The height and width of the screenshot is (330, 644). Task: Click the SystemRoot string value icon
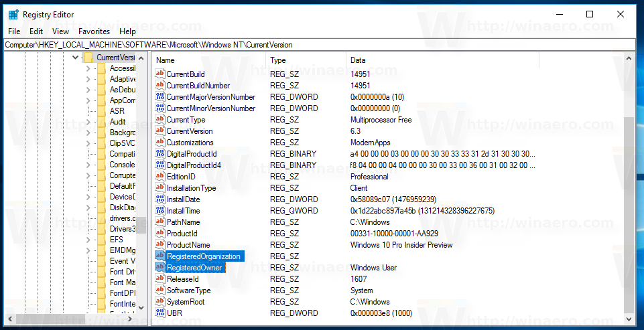(159, 302)
